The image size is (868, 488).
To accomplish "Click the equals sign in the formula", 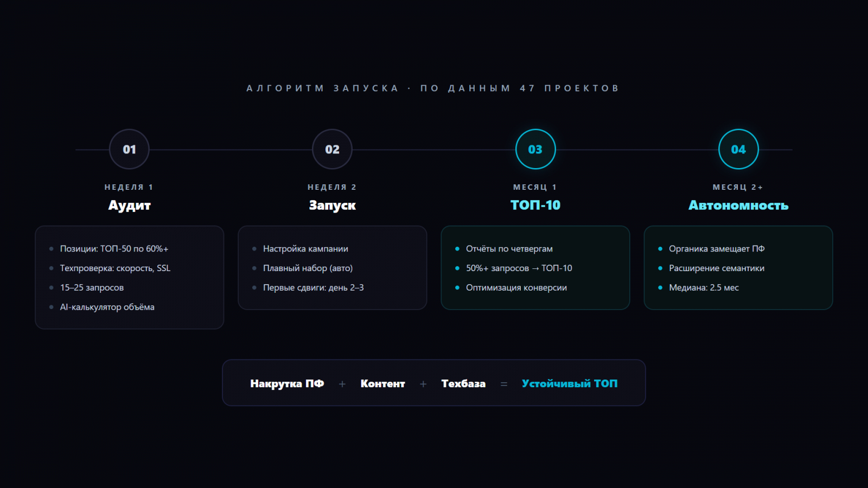I will pos(504,384).
